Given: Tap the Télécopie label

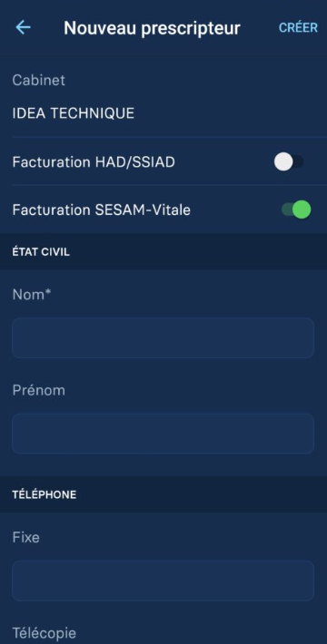Looking at the screenshot, I should tap(44, 633).
